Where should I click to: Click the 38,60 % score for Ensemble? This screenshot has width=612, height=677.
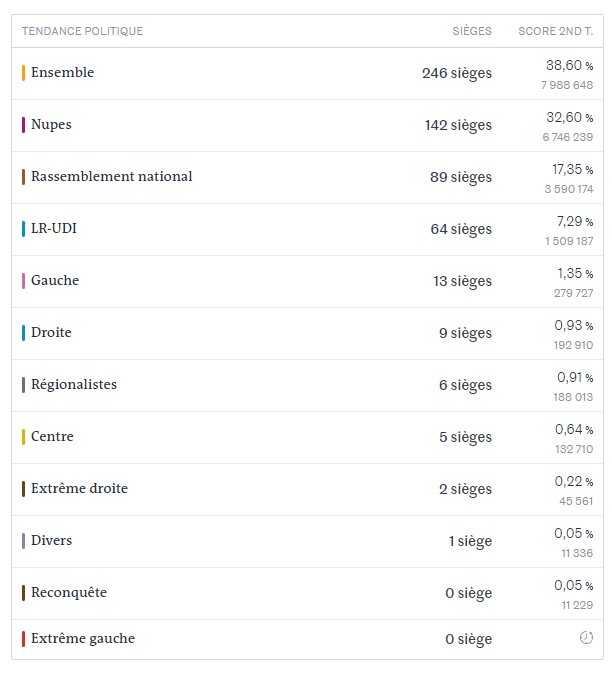click(568, 65)
